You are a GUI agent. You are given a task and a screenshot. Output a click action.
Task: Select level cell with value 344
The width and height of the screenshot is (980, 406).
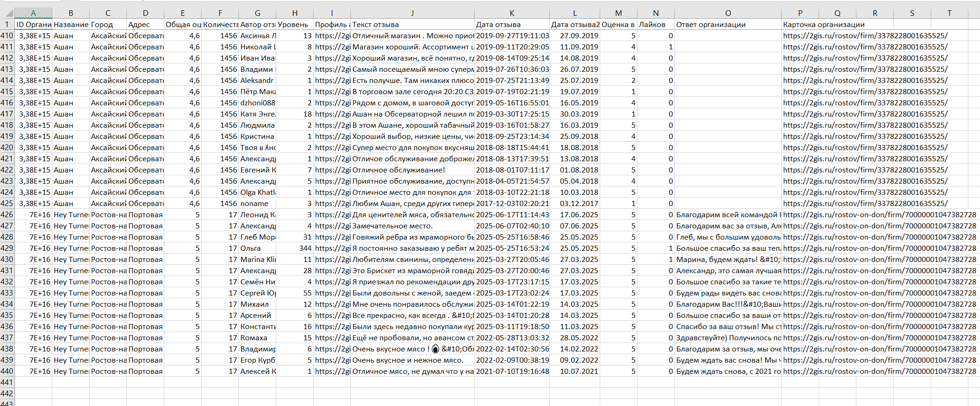click(x=295, y=248)
